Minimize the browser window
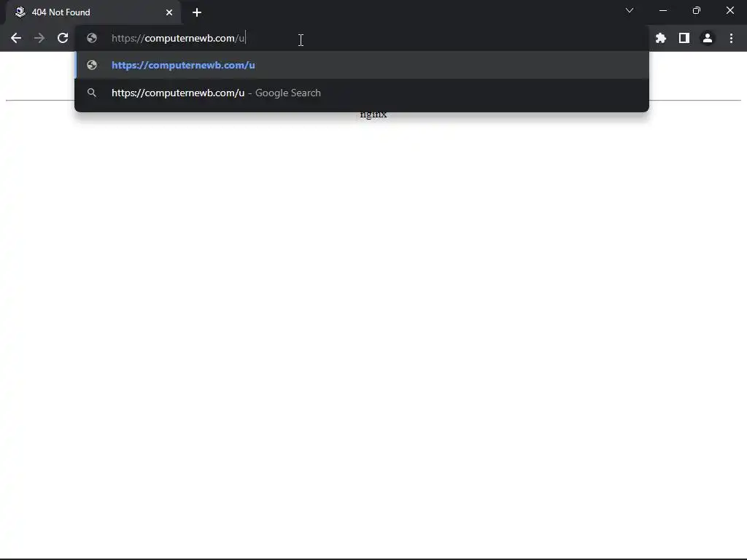Image resolution: width=747 pixels, height=560 pixels. pos(663,10)
